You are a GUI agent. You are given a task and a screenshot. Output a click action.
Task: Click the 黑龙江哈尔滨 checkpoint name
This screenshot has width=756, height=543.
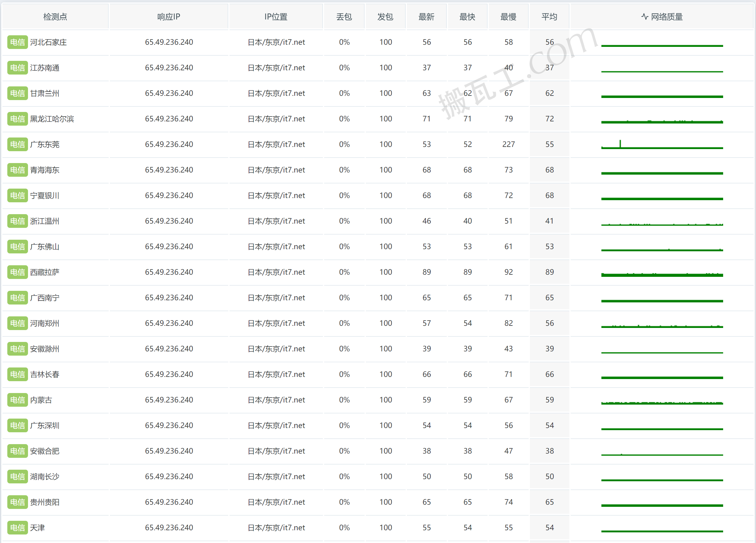coord(52,119)
